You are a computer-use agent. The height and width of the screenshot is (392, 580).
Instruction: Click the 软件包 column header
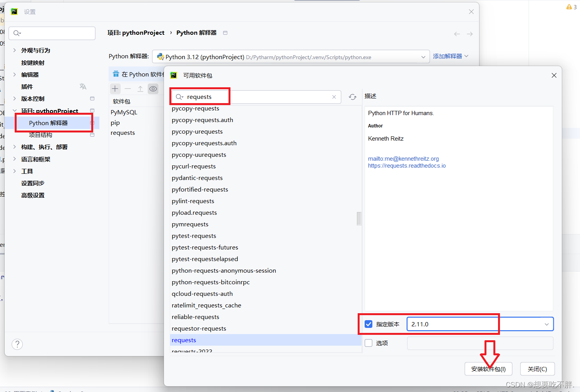(121, 101)
